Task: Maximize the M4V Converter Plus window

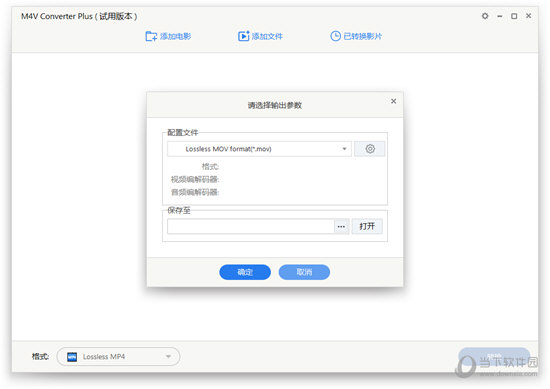Action: (514, 16)
